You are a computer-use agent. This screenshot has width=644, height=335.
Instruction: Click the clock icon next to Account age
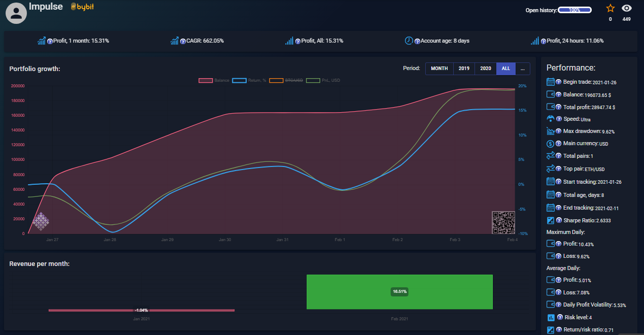(x=409, y=41)
